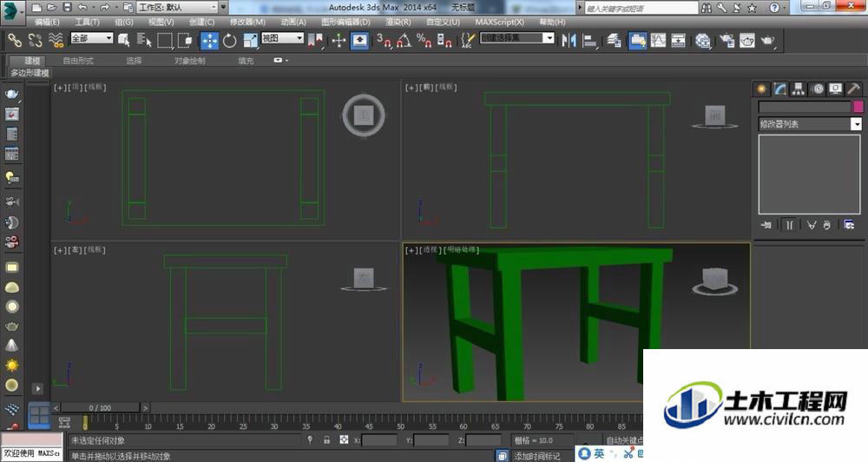
Task: Open the Select by Name list tool
Action: point(144,40)
